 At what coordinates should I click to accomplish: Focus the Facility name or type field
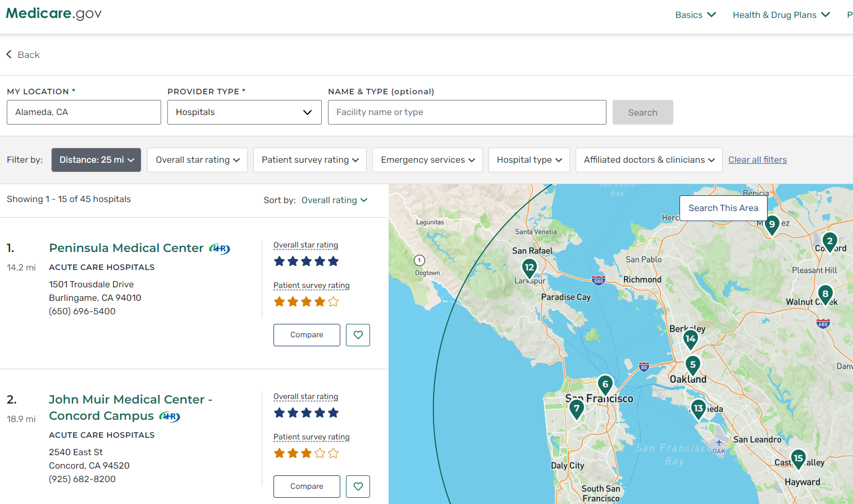[x=467, y=112]
